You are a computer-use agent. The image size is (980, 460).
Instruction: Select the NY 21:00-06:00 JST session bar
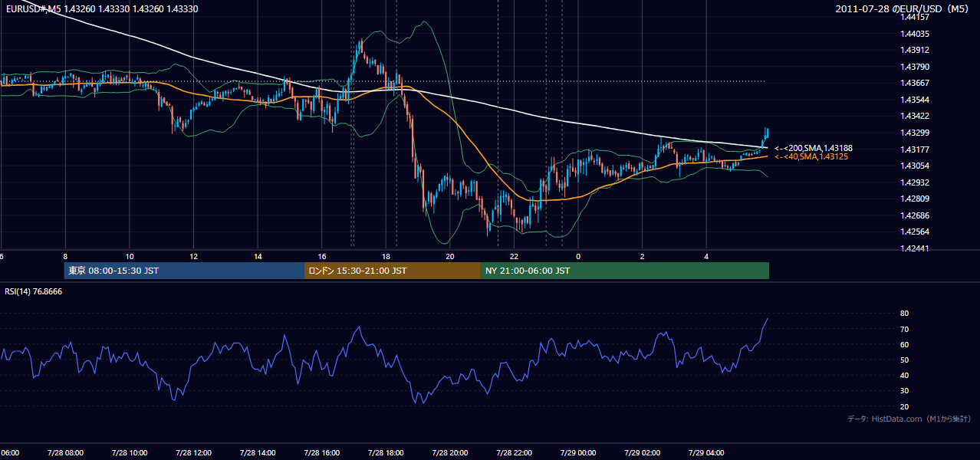point(625,271)
